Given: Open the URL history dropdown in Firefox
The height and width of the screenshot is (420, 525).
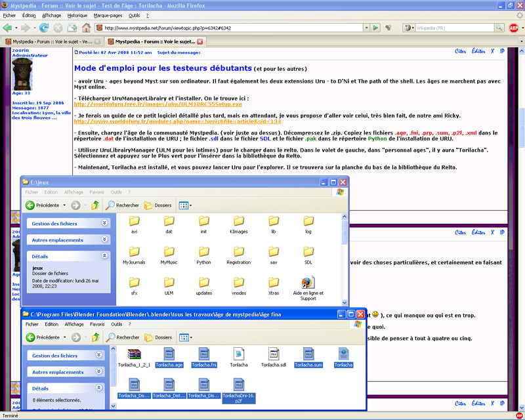Looking at the screenshot, I should click(367, 28).
